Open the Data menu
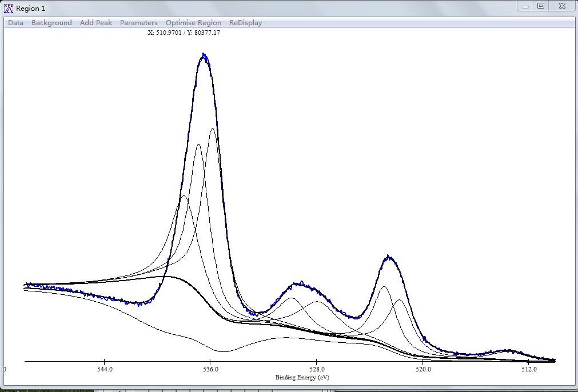 (x=15, y=23)
